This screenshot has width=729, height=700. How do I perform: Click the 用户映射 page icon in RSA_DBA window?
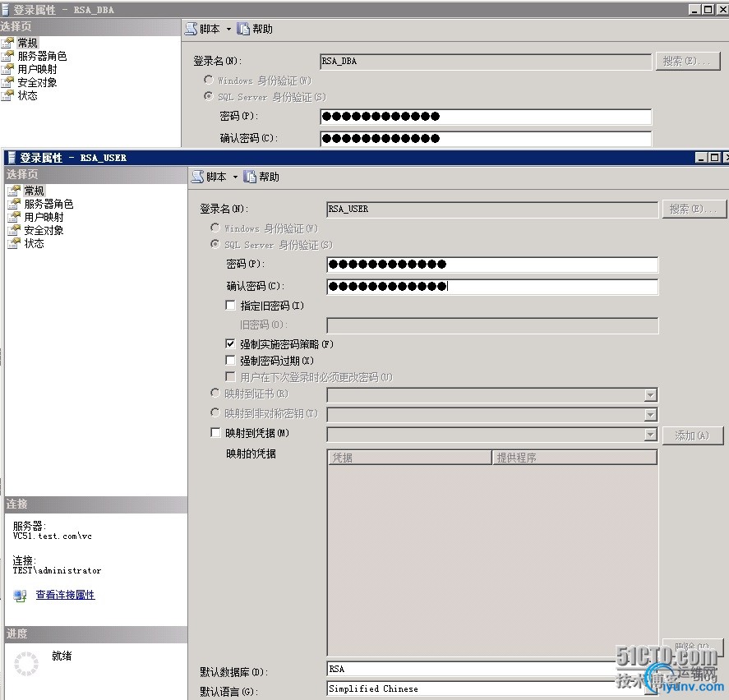tap(7, 69)
